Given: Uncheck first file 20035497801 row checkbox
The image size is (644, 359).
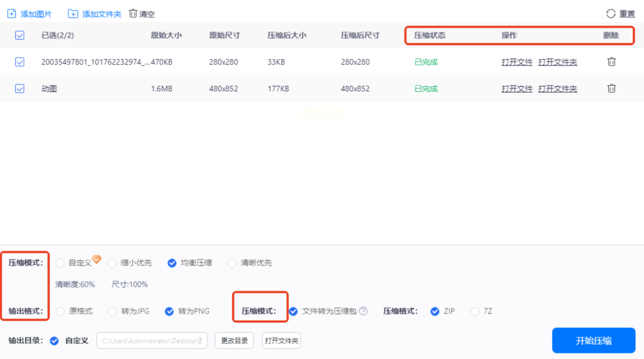Looking at the screenshot, I should [x=20, y=62].
